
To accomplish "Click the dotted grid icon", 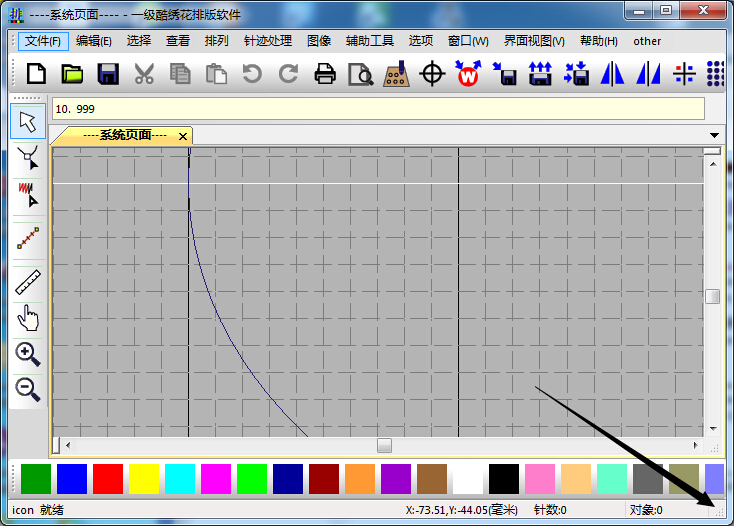I will pyautogui.click(x=716, y=73).
